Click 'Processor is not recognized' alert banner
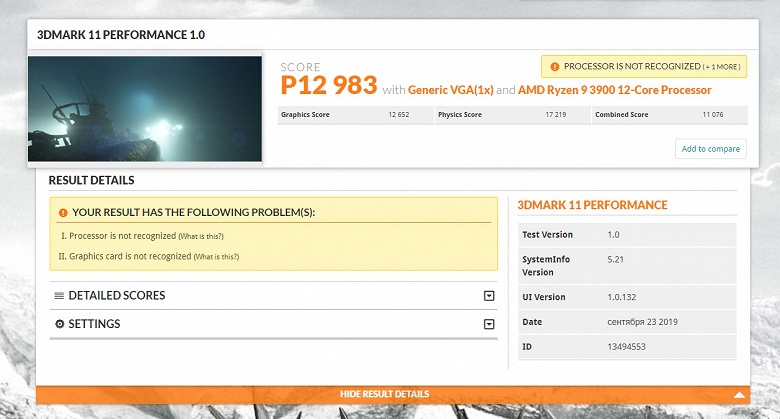 644,67
